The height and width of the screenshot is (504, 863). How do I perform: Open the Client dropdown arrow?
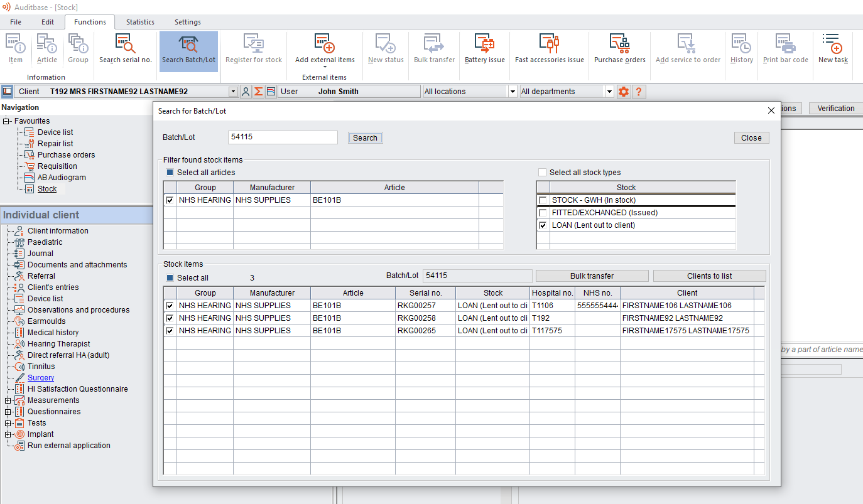point(234,92)
